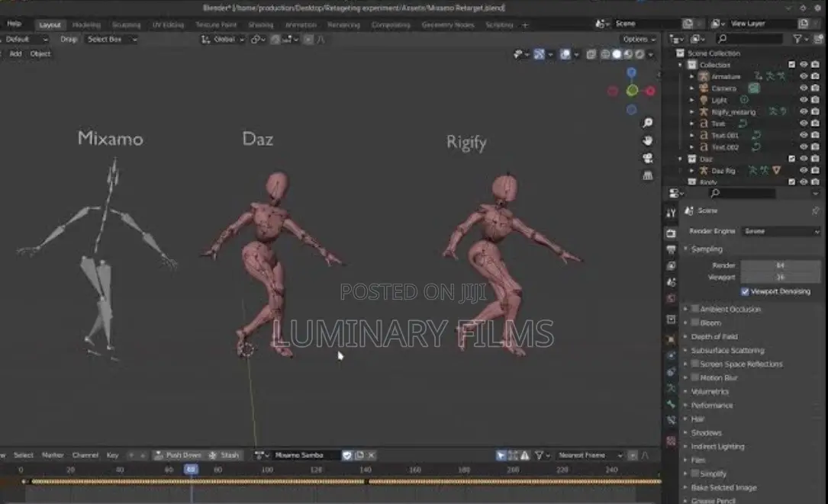Collapse the Sampling panel

tap(706, 249)
